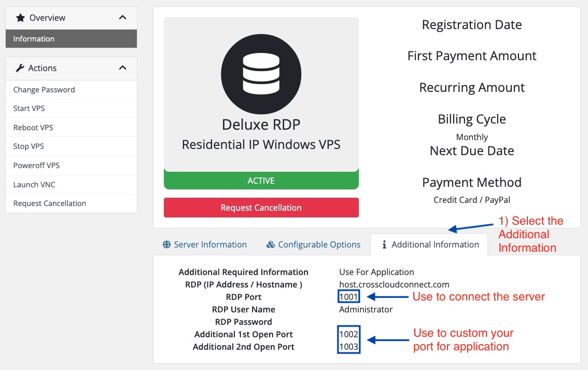Collapse the Overview section chevron

[x=122, y=17]
